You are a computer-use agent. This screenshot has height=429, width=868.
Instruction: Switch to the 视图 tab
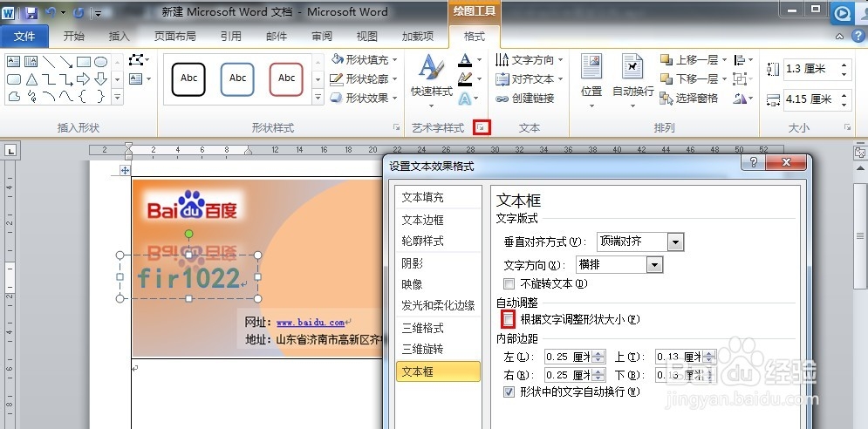pyautogui.click(x=367, y=37)
